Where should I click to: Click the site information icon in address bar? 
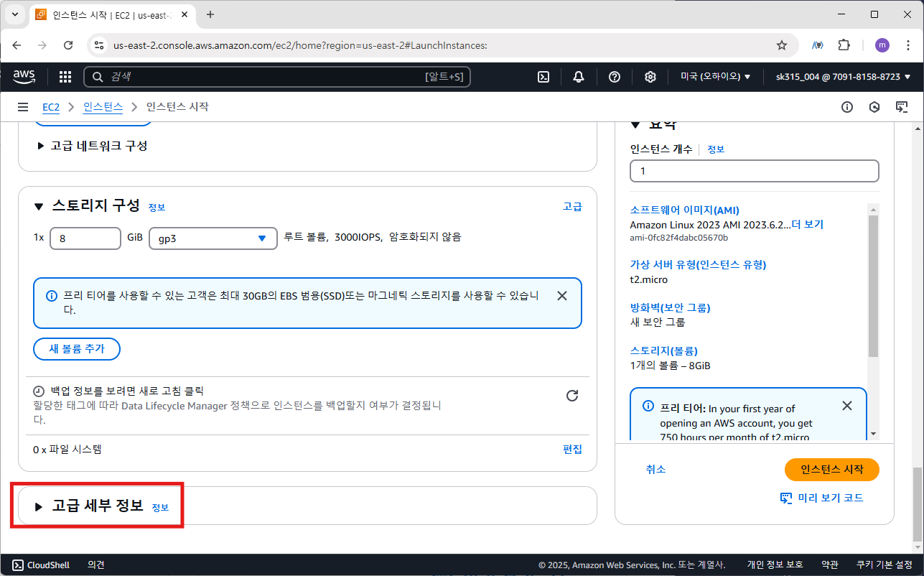(x=100, y=45)
